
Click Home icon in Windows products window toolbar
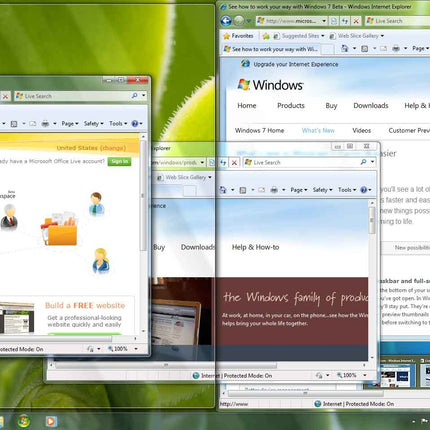pyautogui.click(x=223, y=190)
